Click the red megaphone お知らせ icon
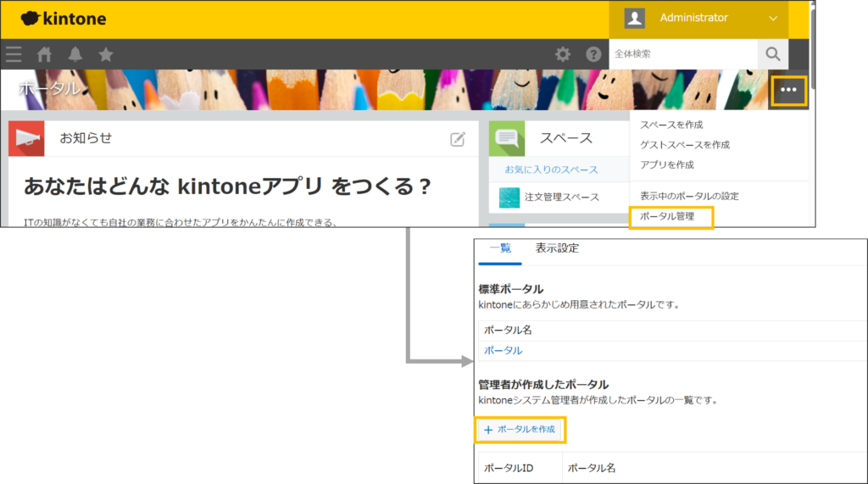Viewport: 868px width, 484px height. [26, 138]
